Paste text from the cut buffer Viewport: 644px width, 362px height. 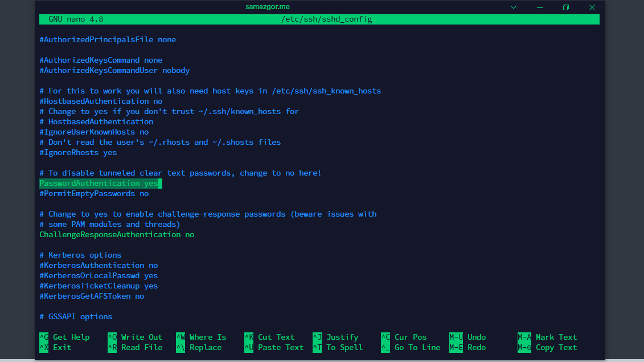[279, 347]
